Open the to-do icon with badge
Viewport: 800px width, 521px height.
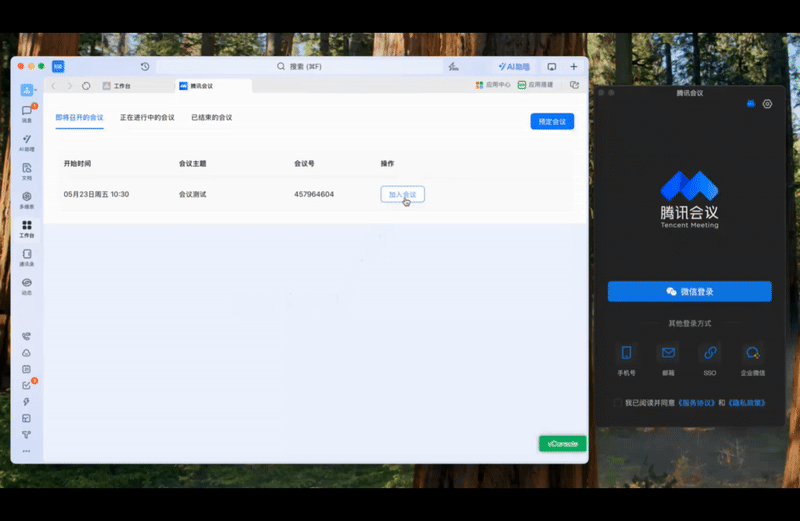click(x=27, y=385)
